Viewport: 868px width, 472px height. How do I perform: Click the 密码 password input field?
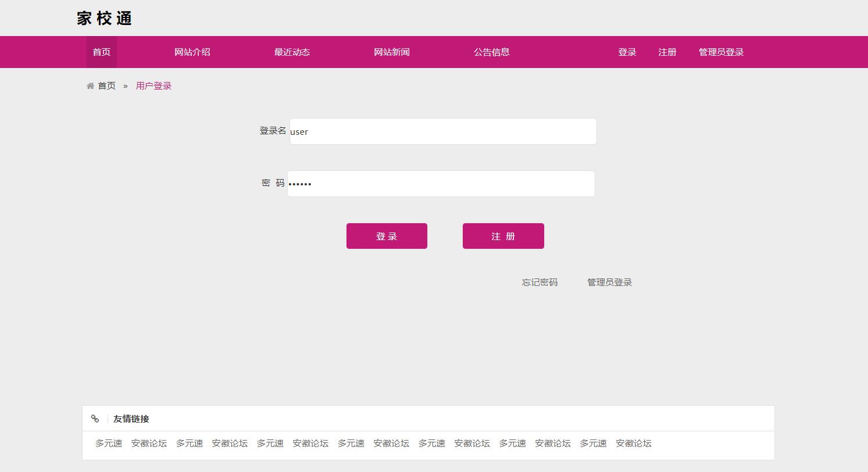441,183
